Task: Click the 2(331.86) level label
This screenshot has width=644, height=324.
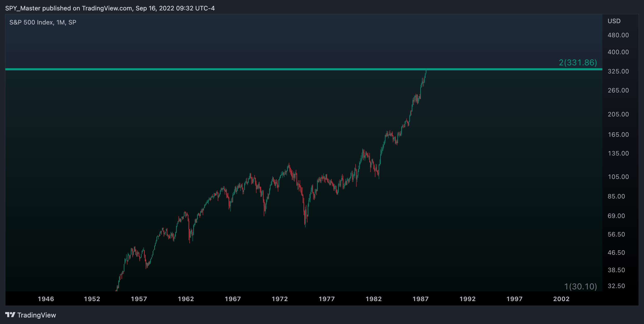Action: coord(578,63)
